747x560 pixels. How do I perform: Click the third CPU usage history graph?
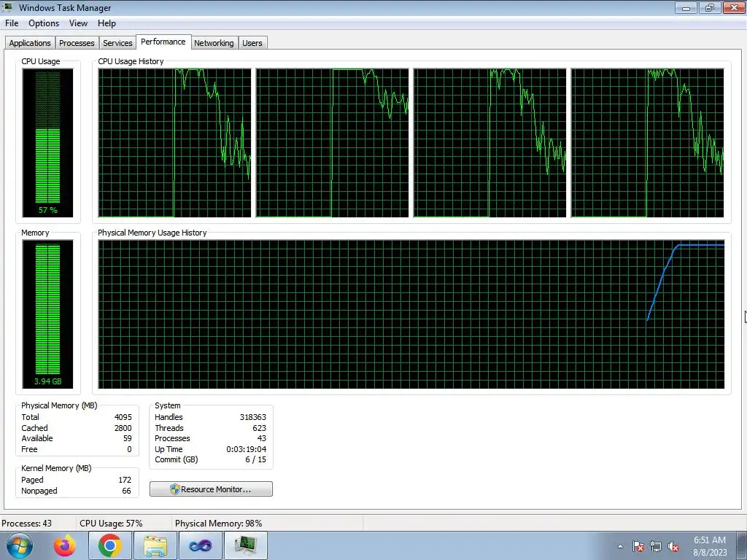coord(489,143)
